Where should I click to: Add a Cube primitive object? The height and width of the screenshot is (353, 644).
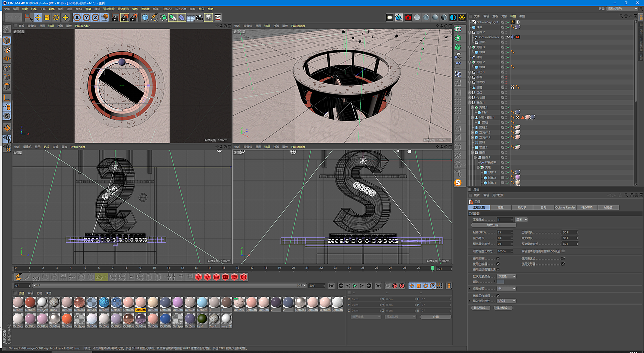[x=145, y=17]
